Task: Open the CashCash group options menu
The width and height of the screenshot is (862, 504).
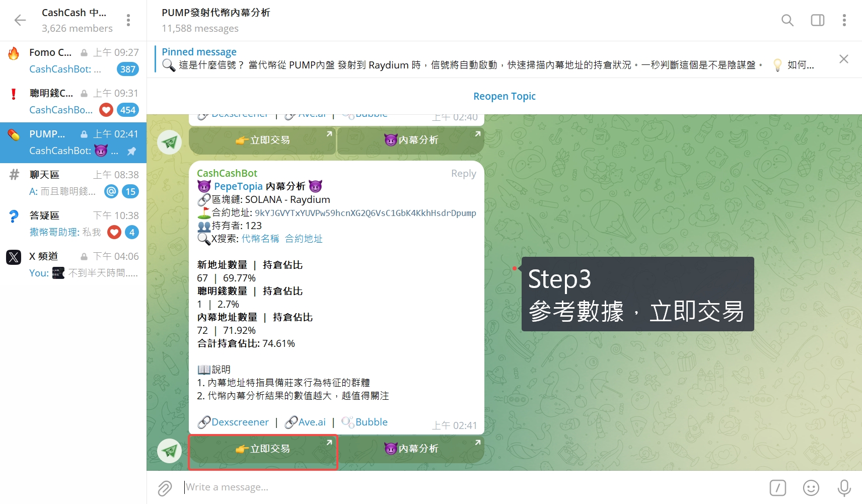Action: 128,20
